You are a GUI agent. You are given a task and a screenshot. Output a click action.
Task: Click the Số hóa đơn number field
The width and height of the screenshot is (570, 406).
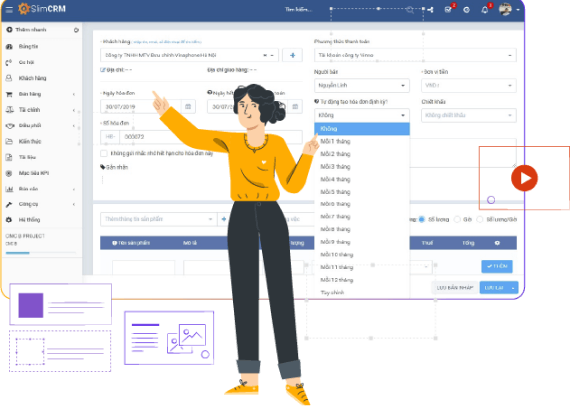tap(211, 137)
